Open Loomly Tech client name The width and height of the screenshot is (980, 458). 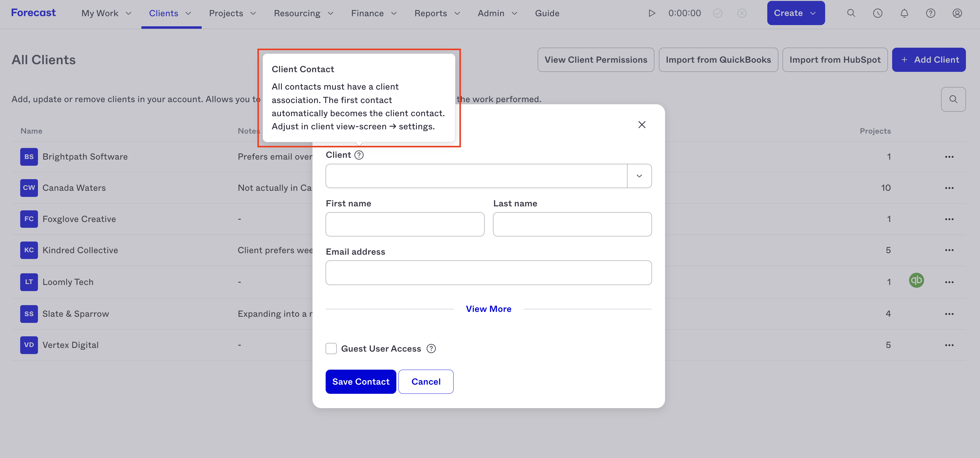pos(68,282)
